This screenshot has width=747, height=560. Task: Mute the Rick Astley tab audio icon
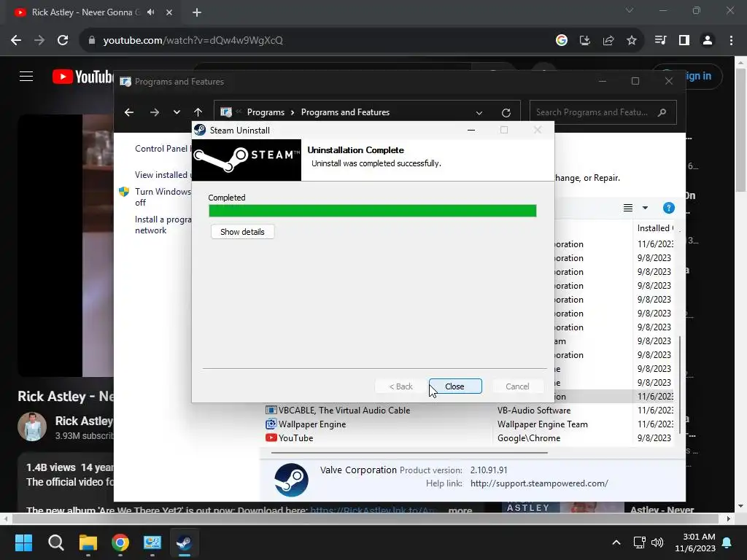151,12
